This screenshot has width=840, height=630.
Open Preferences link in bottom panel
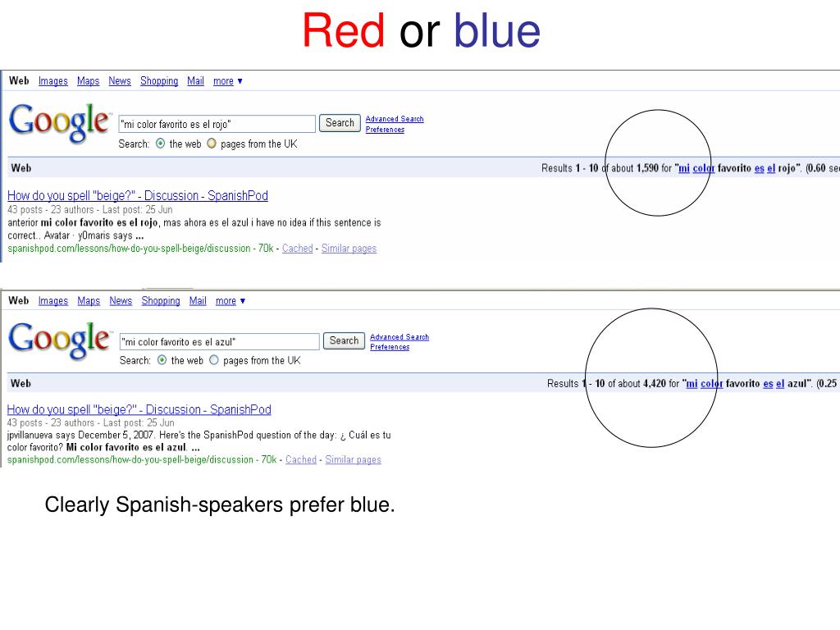pos(390,347)
